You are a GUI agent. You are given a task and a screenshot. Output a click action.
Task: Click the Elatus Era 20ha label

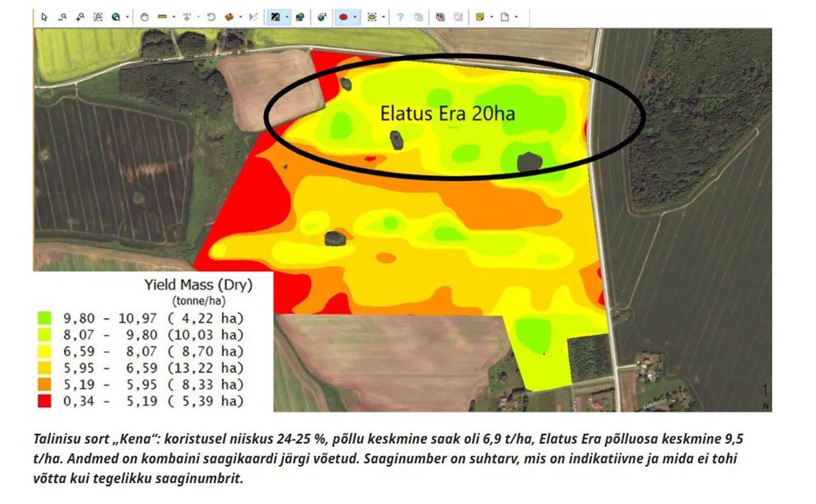pos(447,114)
